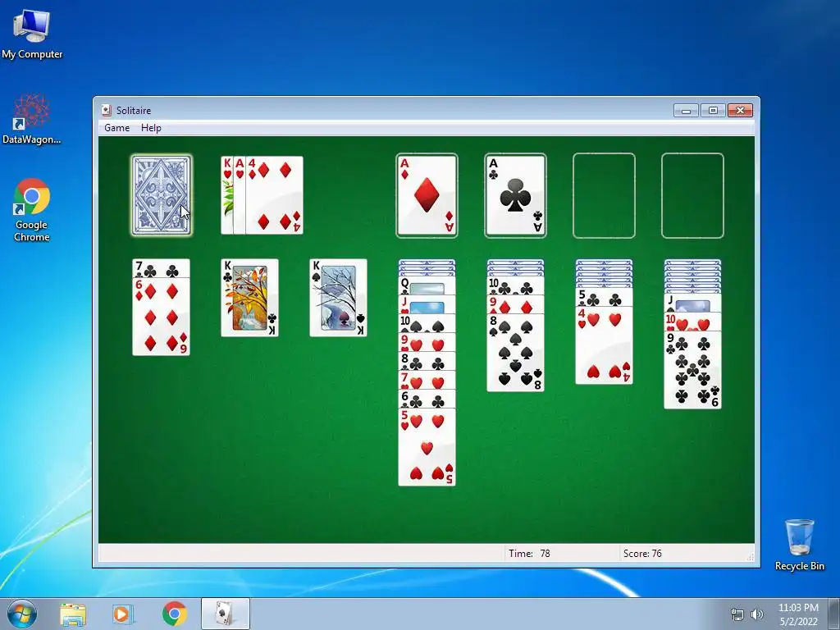Open the network tray icon
Image resolution: width=840 pixels, height=630 pixels.
pyautogui.click(x=737, y=614)
